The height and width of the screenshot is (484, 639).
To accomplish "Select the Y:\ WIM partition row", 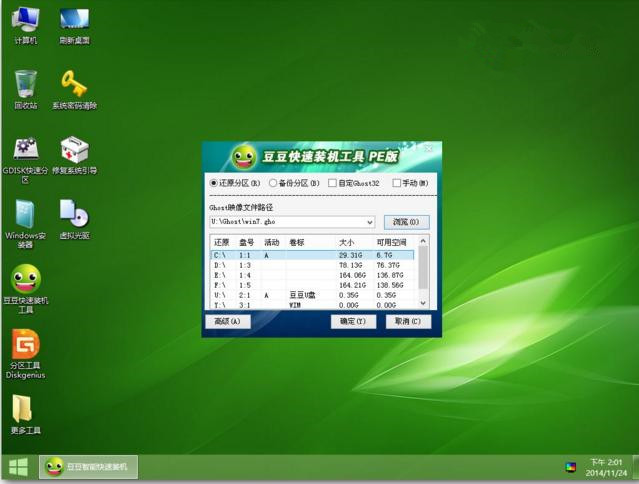I will pos(313,305).
